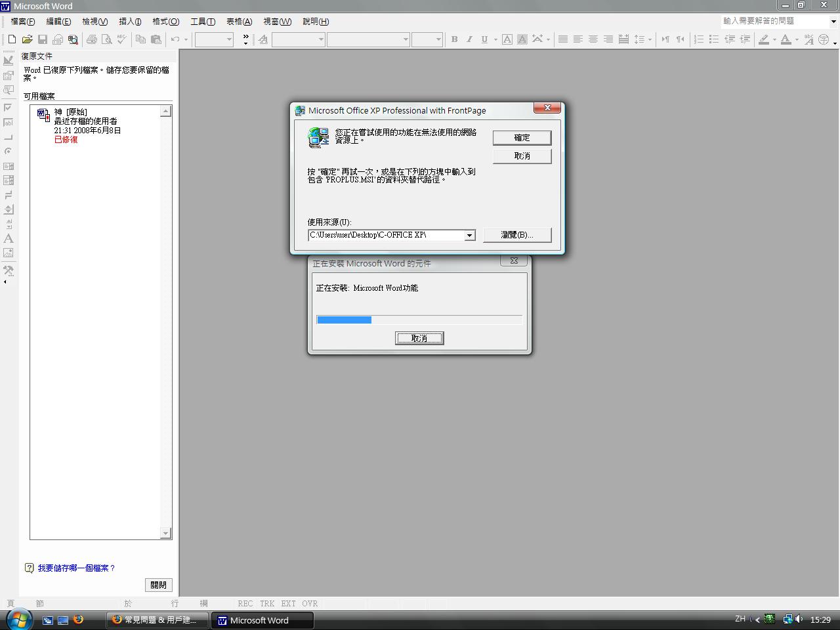Screen dimensions: 840x630
Task: Expand the style name dropdown
Action: (321, 39)
